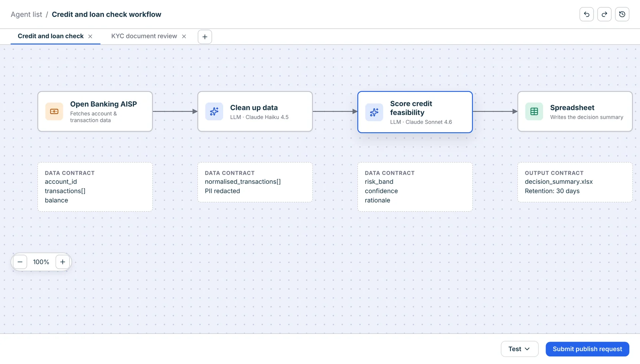Click the 100% zoom level value

(x=41, y=262)
